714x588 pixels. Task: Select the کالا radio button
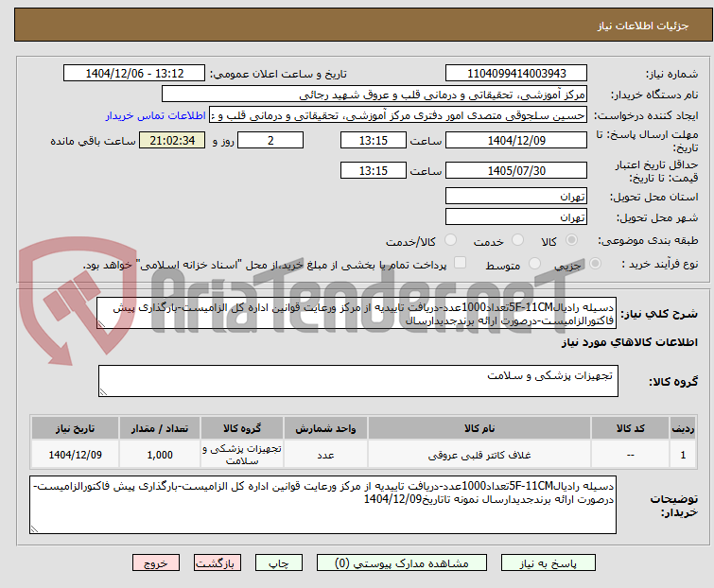click(x=571, y=240)
